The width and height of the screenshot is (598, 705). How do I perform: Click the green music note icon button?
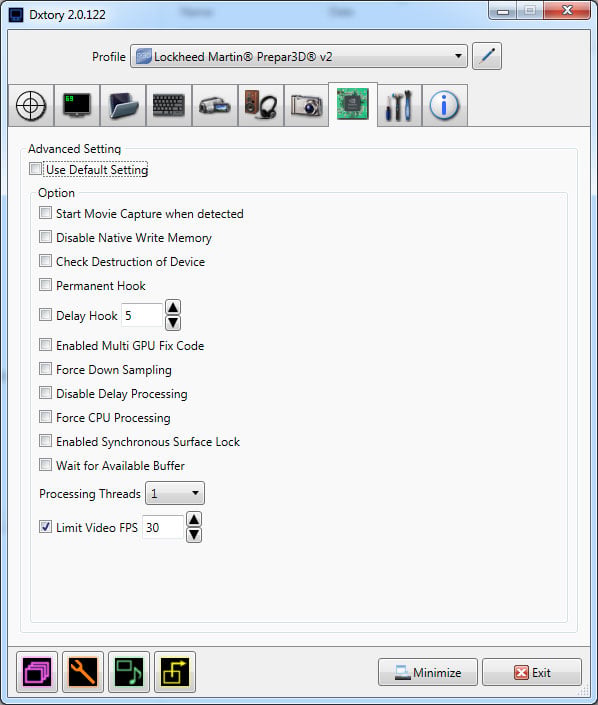pos(129,672)
